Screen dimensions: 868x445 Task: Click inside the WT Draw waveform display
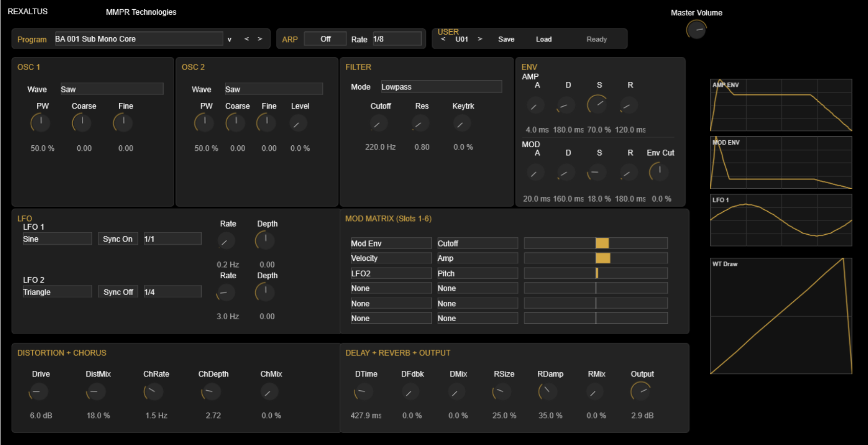(780, 316)
